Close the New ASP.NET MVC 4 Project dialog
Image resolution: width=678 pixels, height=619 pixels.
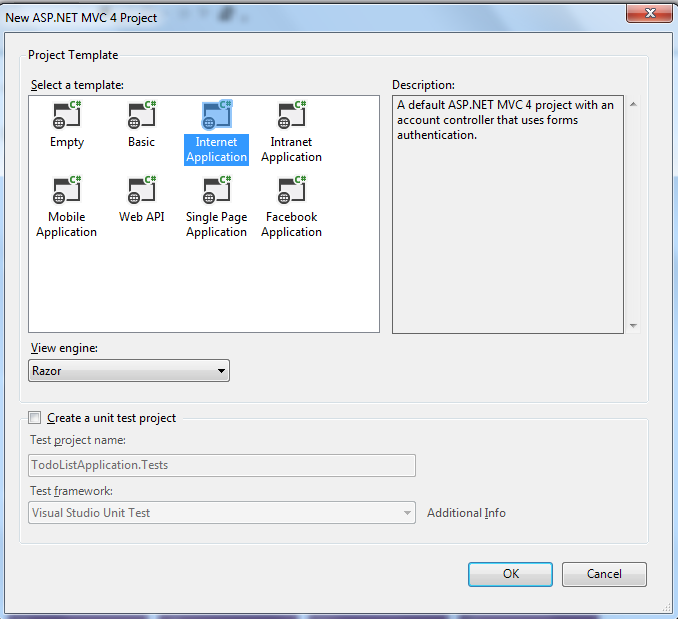[x=649, y=13]
